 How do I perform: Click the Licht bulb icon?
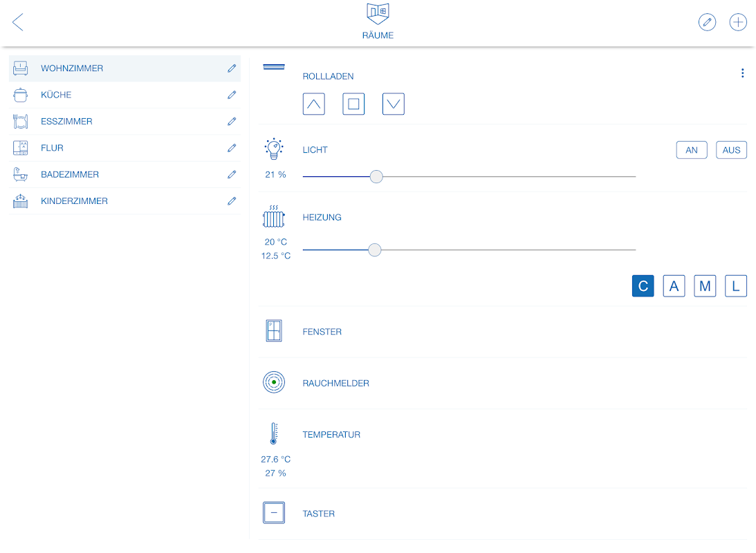coord(274,149)
